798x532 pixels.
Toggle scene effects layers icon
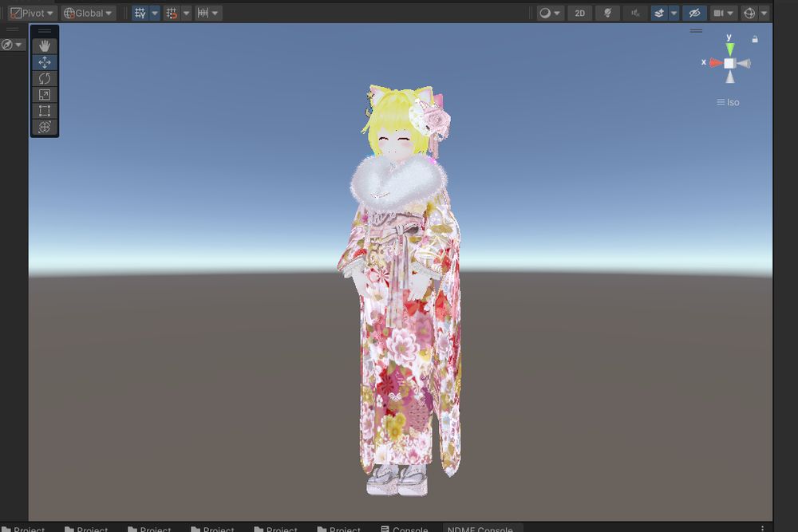coord(659,14)
